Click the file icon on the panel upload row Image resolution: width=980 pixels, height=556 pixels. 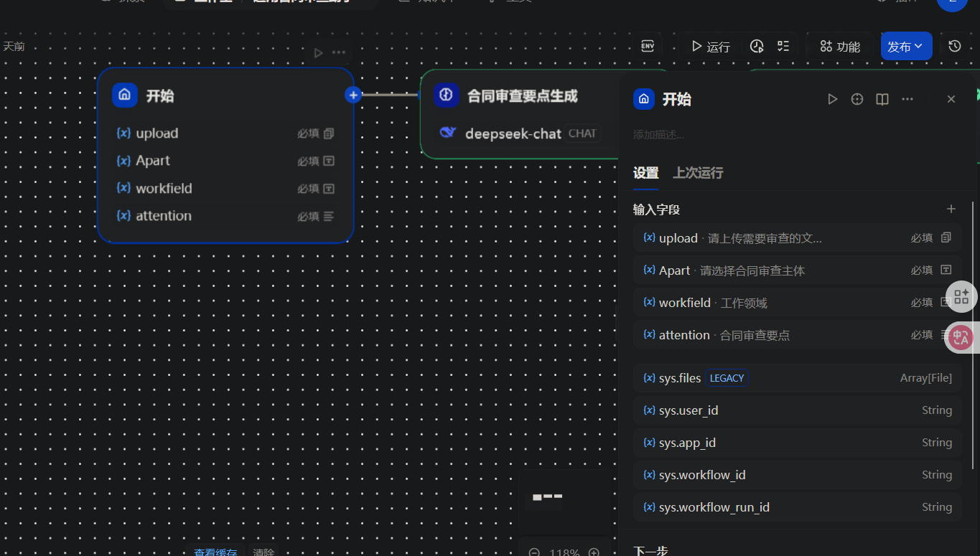click(946, 237)
